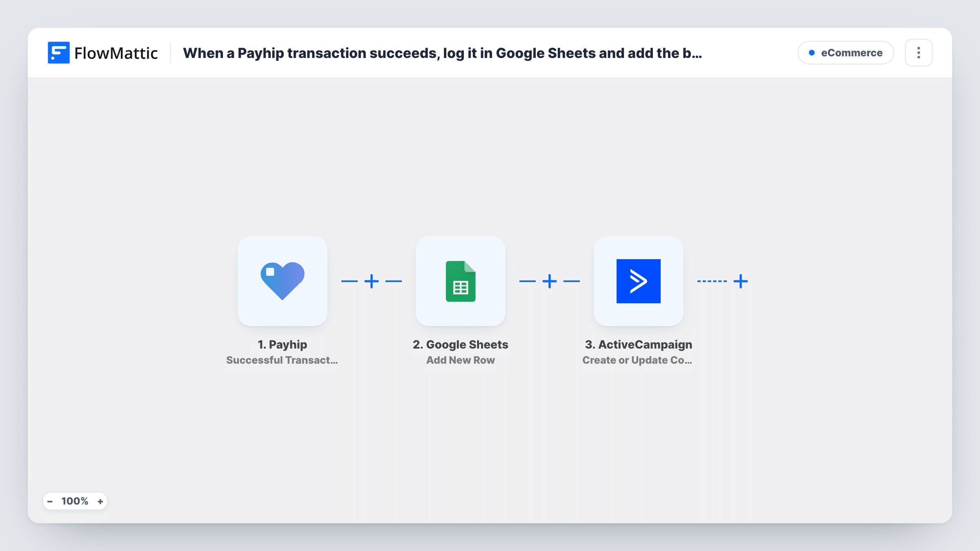Click the '3. ActiveCampaign' step label
The width and height of the screenshot is (980, 551).
[x=639, y=344]
